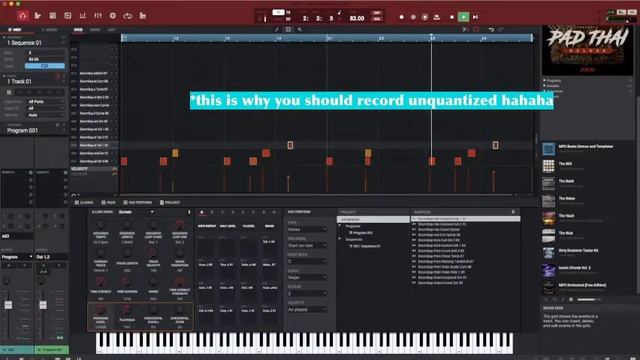The image size is (640, 360).
Task: Click the play start button after play
Action: 476,17
